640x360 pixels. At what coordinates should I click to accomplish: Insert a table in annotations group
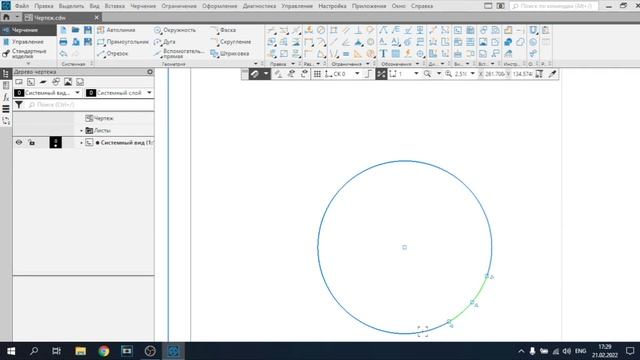[x=396, y=53]
